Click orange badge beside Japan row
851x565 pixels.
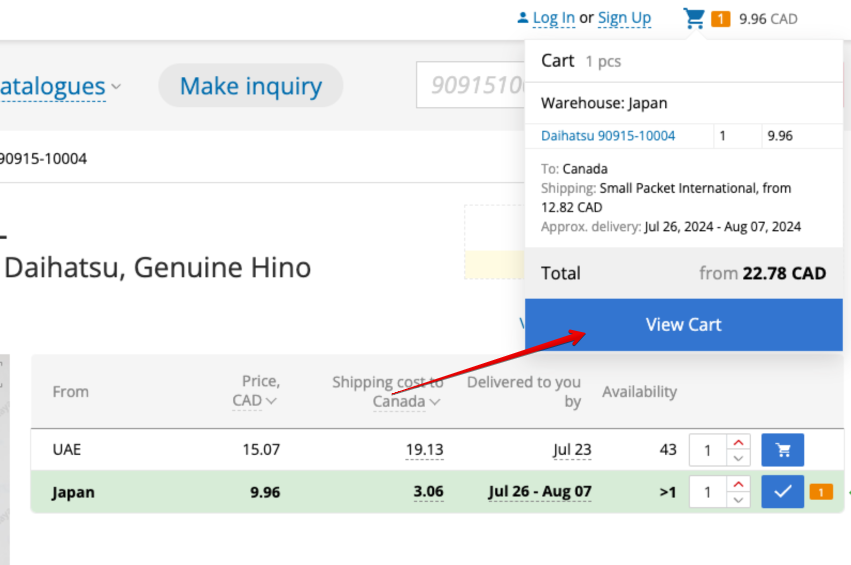click(x=820, y=492)
